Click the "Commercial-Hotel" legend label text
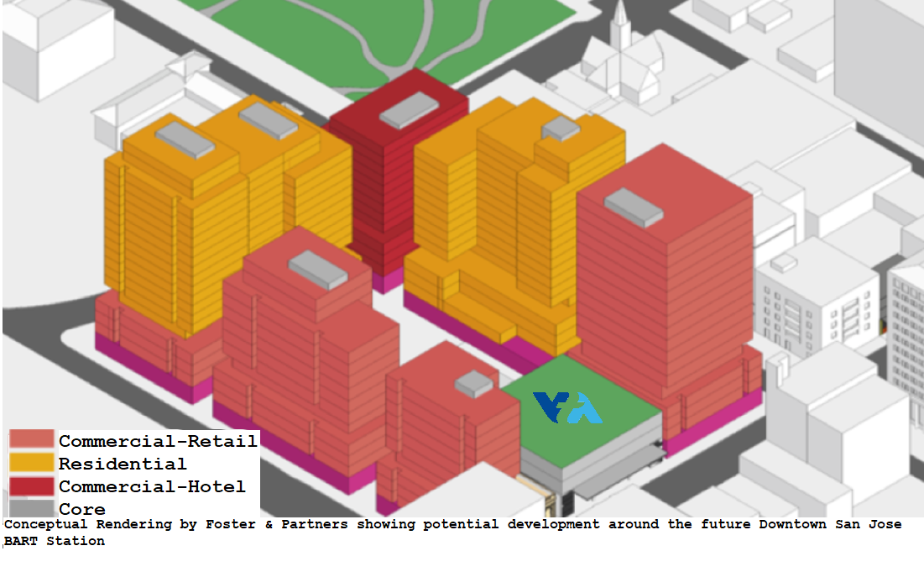The height and width of the screenshot is (572, 924). 152,486
